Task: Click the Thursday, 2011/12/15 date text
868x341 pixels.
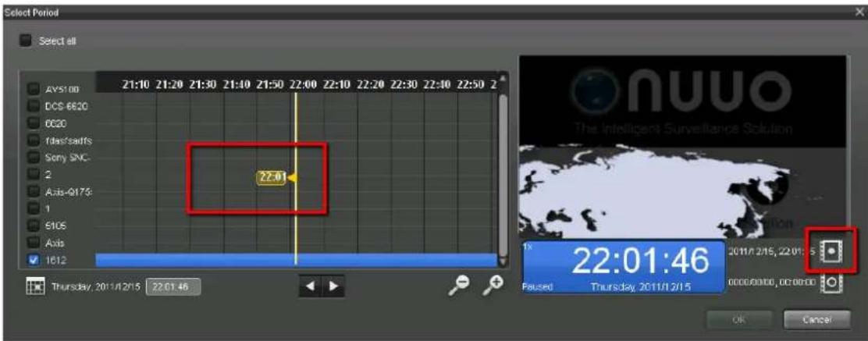Action: 97,288
